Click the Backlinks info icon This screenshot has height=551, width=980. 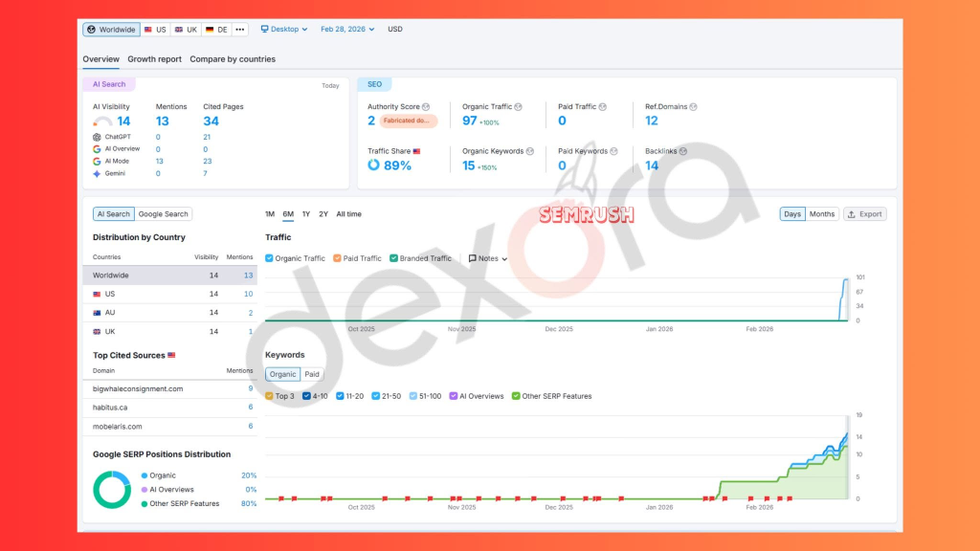point(683,151)
